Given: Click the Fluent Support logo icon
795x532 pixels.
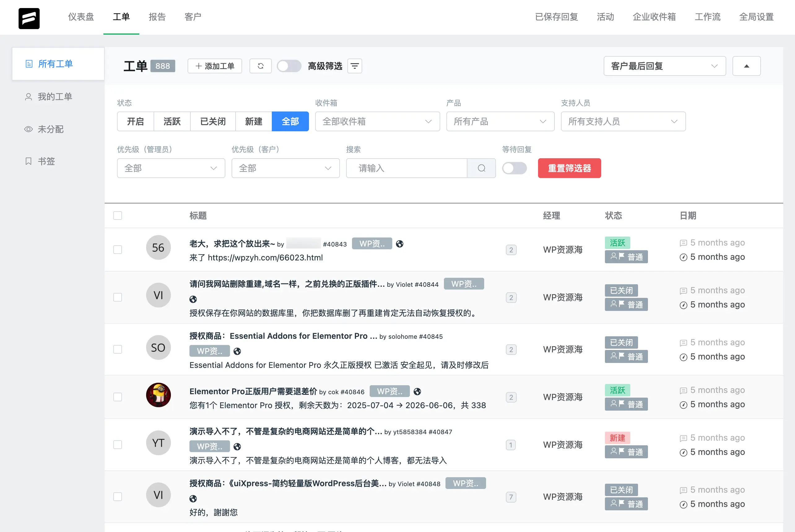Looking at the screenshot, I should 29,18.
